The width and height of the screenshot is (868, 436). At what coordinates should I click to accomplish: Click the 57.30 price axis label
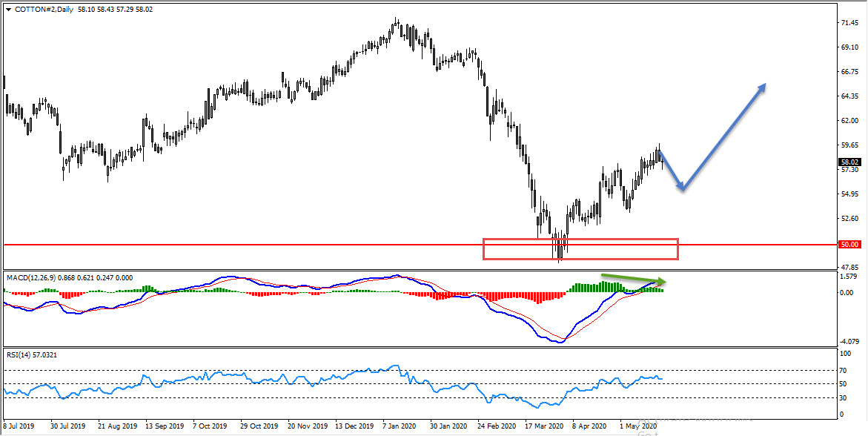coord(849,170)
